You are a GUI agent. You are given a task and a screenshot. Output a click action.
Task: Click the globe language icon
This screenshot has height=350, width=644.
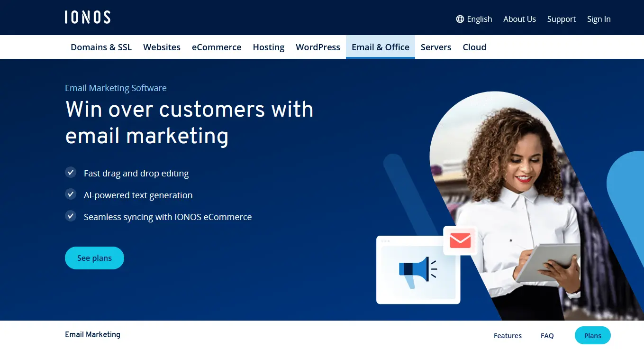459,19
